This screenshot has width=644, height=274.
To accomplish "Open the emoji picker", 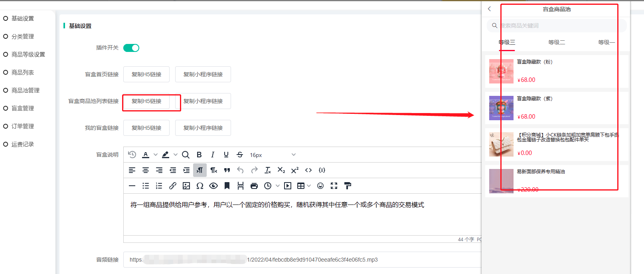I will [x=320, y=186].
